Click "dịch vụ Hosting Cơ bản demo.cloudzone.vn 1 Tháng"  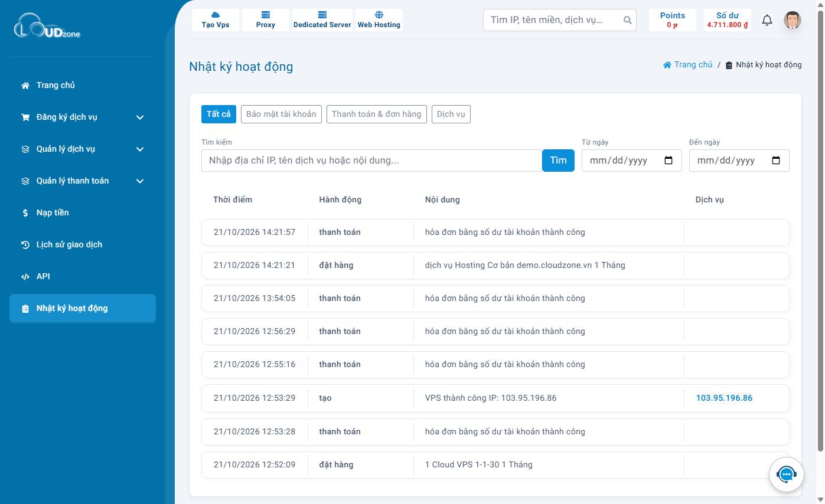(525, 265)
